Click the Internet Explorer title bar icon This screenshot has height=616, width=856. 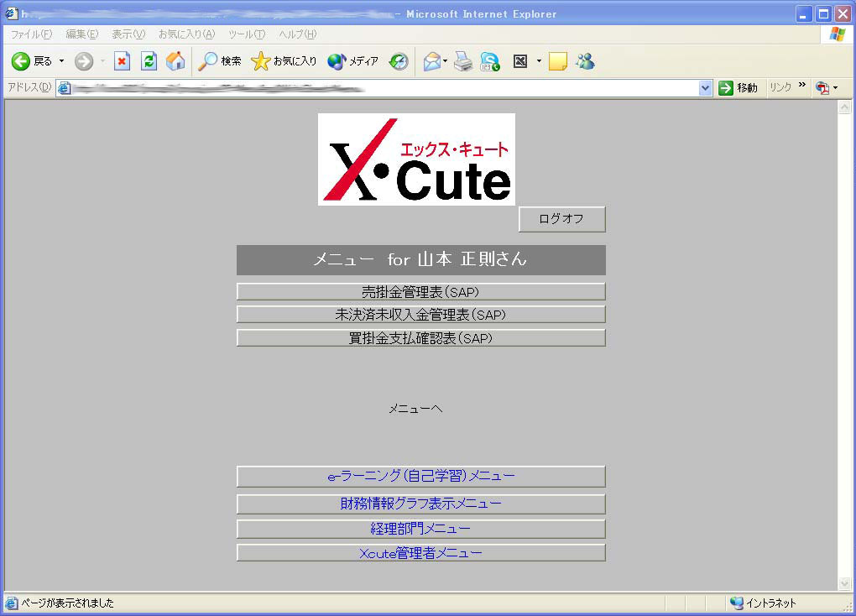[11, 13]
